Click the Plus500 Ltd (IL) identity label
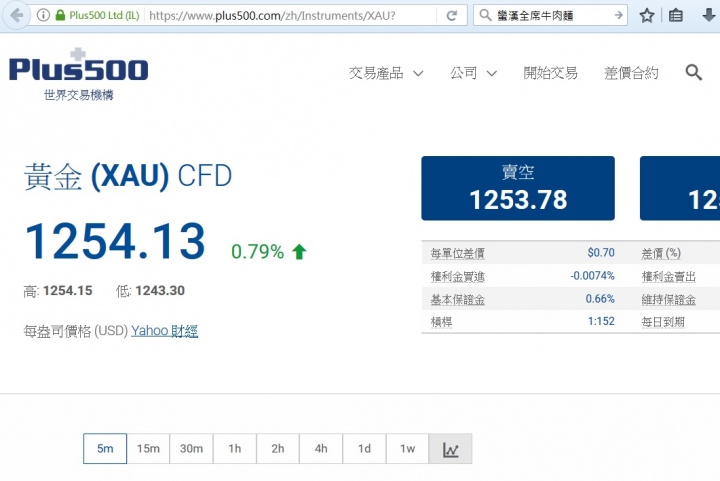The image size is (720, 481). (x=104, y=16)
